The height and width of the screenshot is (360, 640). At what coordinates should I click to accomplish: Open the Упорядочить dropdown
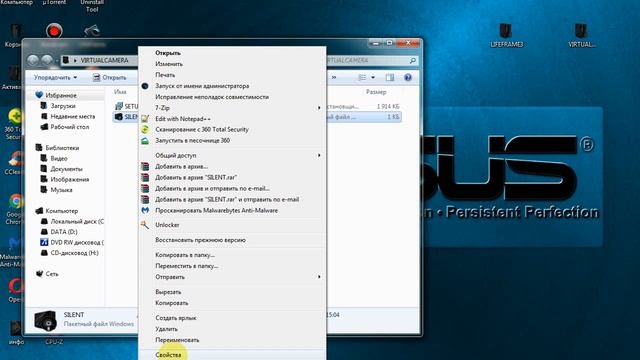pos(55,78)
